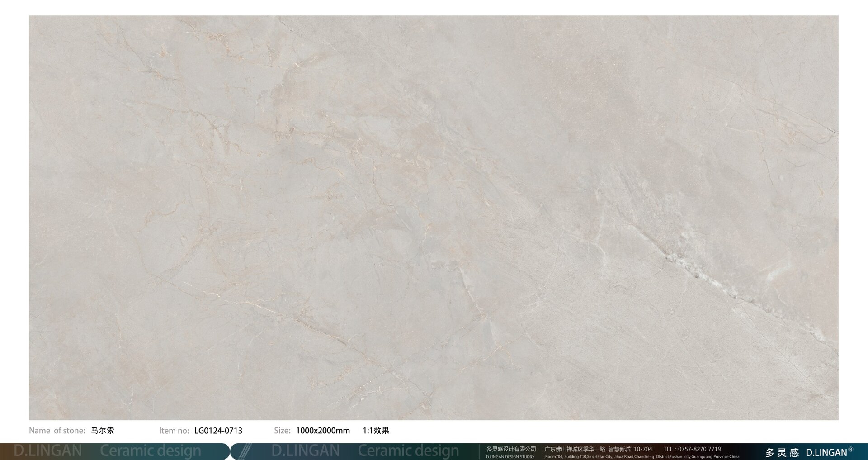Viewport: 868px width, 460px height.
Task: Click the 'Name of stone:' label
Action: tap(57, 431)
